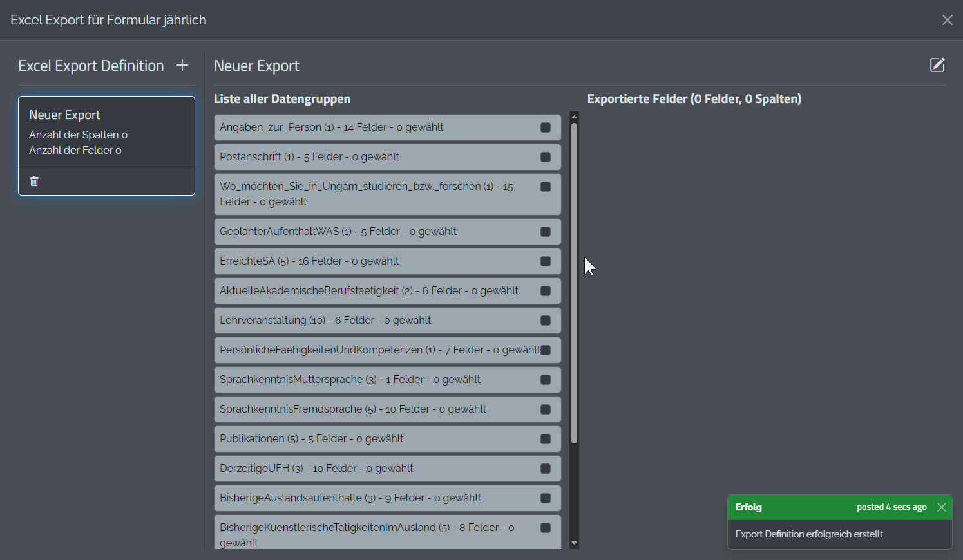This screenshot has height=560, width=963.
Task: Check the AktuelleAkademischeBerufstaetigkeit checkbox
Action: [546, 290]
